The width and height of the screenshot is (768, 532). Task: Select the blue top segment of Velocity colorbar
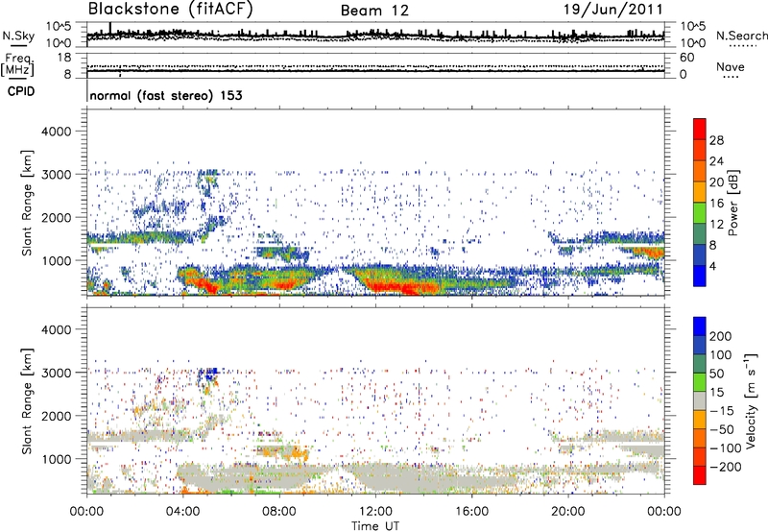700,326
